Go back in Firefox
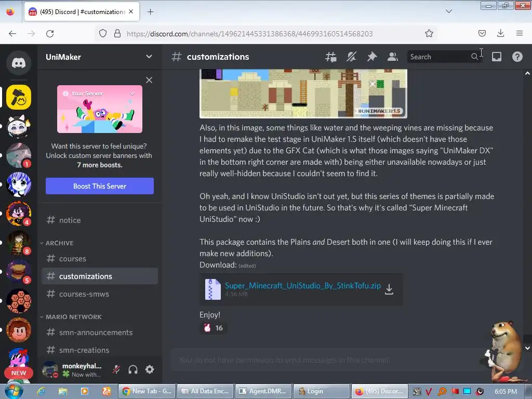Image resolution: width=532 pixels, height=399 pixels. (x=12, y=34)
